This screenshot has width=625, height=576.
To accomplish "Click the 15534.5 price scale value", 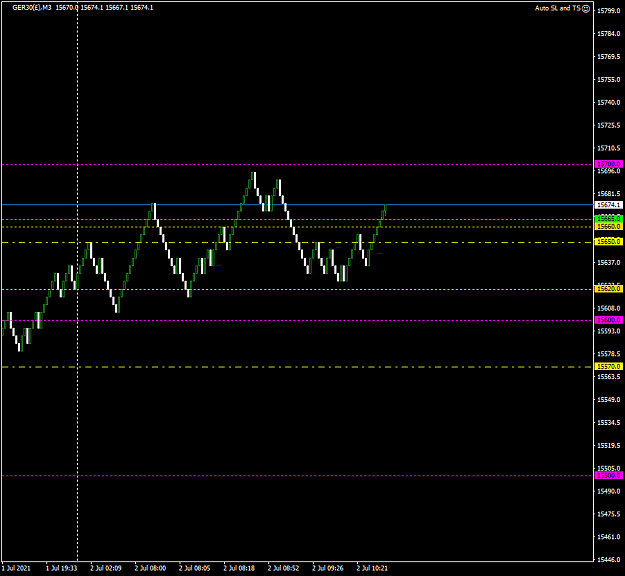I will pyautogui.click(x=609, y=423).
